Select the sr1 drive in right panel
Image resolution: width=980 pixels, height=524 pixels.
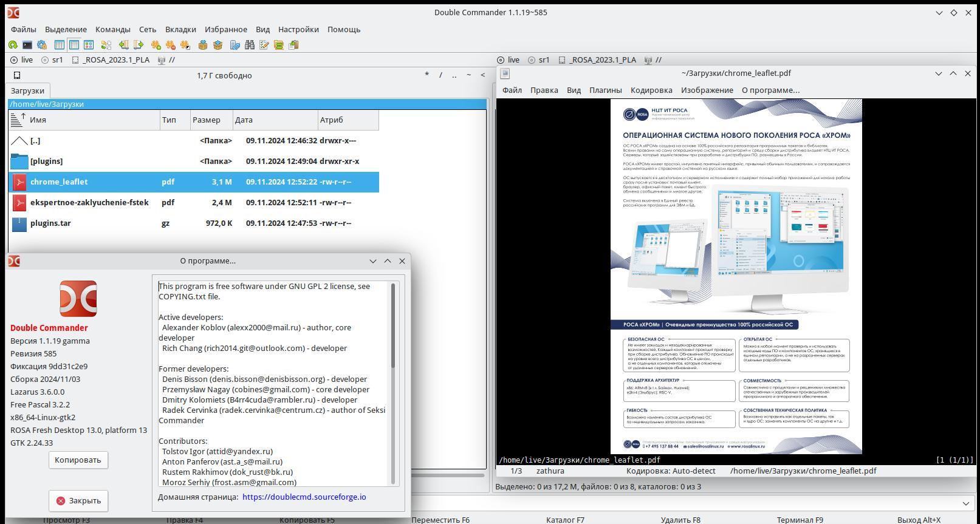[x=539, y=60]
